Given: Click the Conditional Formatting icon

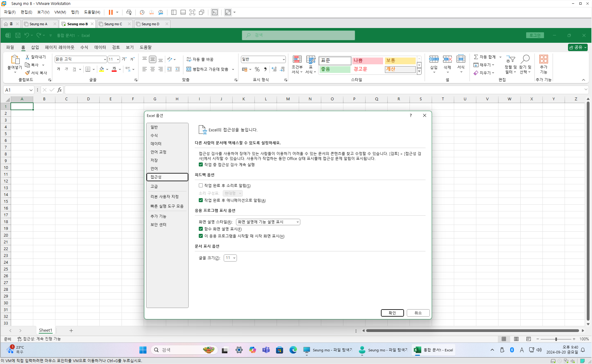Looking at the screenshot, I should (x=297, y=60).
